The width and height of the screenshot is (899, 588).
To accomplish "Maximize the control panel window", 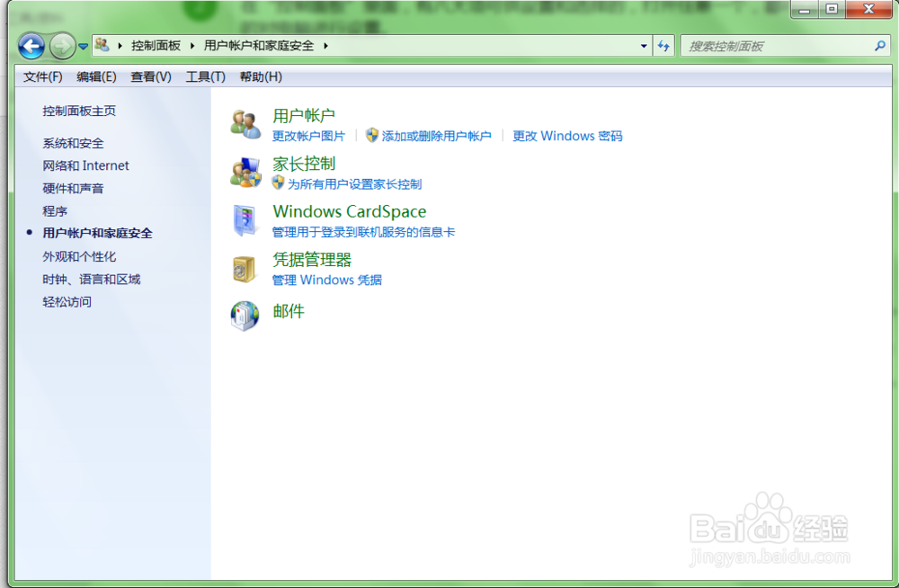I will tap(832, 10).
